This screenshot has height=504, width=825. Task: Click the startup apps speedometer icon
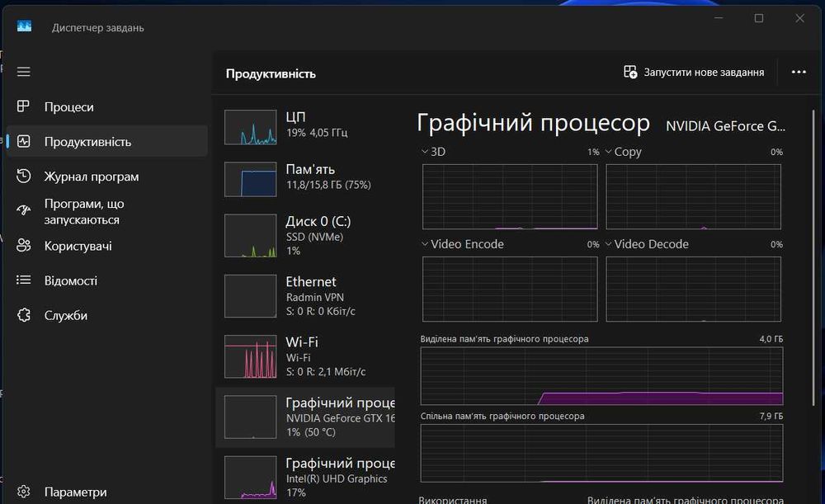pos(24,211)
